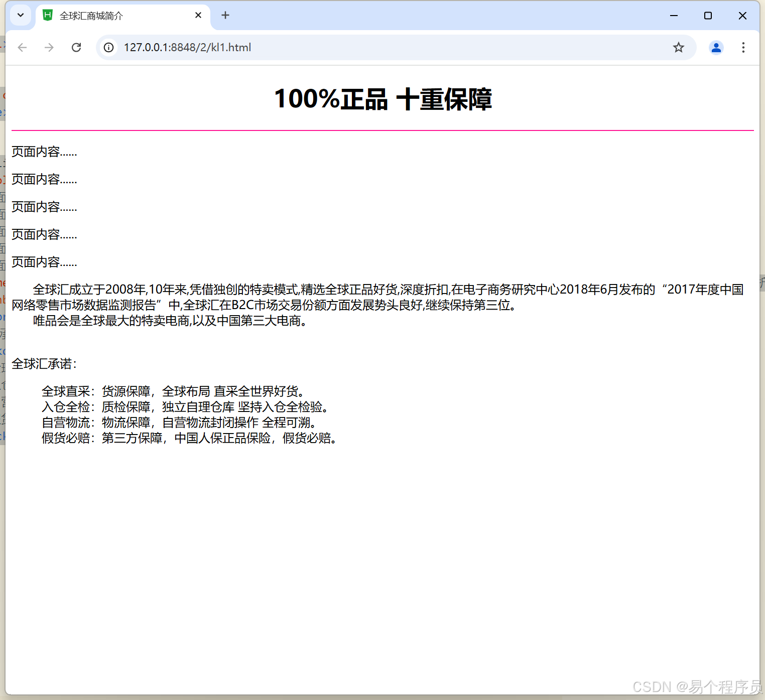Select the 全球汇商城简介 browser tab
Image resolution: width=765 pixels, height=700 pixels.
pos(123,16)
